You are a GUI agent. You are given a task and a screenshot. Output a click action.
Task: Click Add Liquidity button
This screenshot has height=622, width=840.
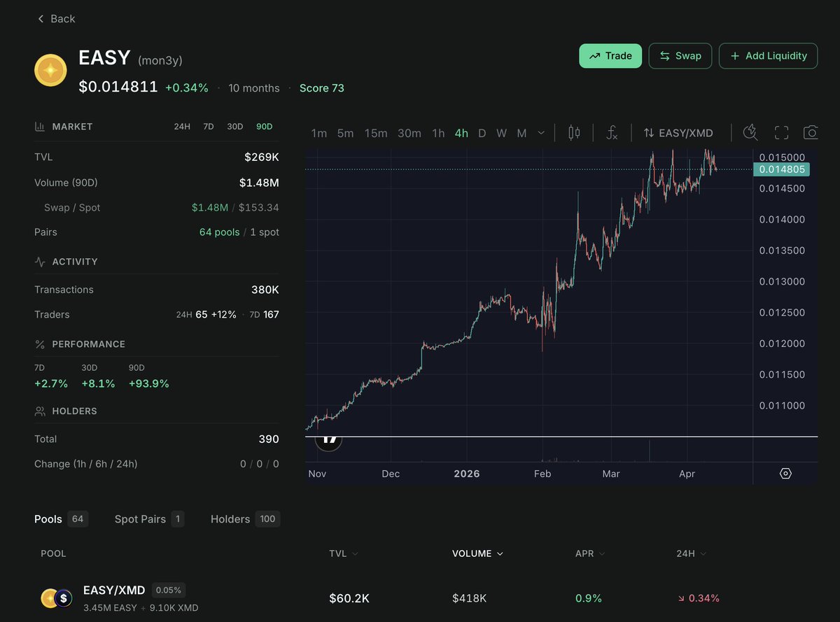coord(769,56)
